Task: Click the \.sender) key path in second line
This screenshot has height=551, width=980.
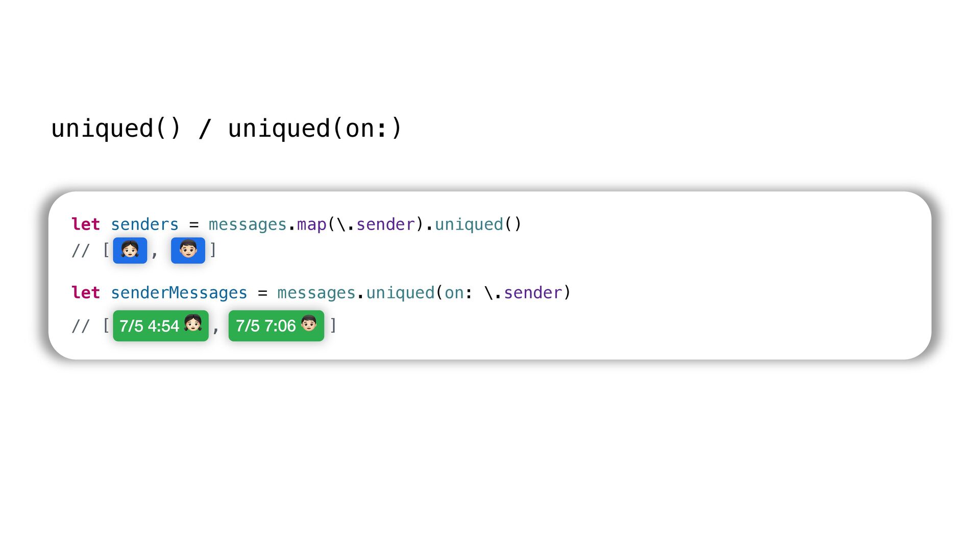Action: [x=528, y=293]
